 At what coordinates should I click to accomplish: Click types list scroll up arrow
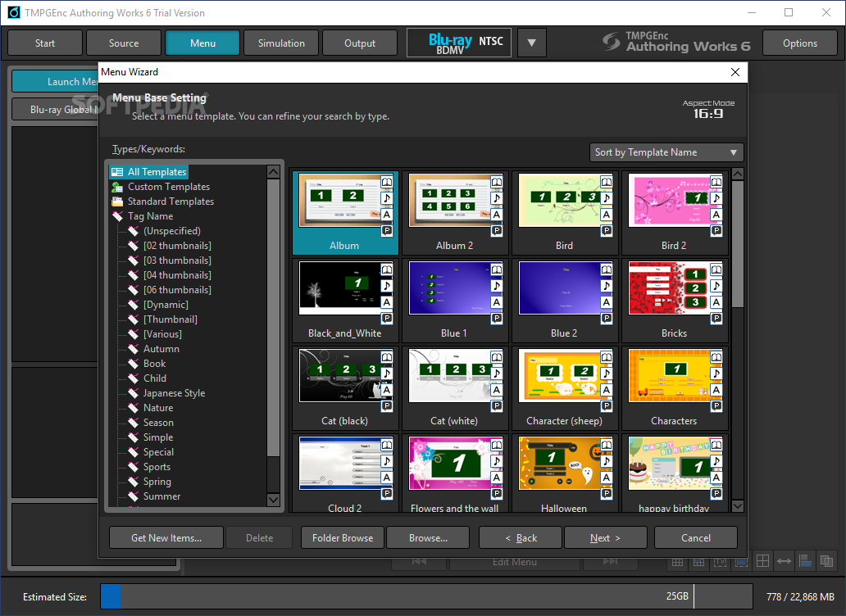(274, 172)
